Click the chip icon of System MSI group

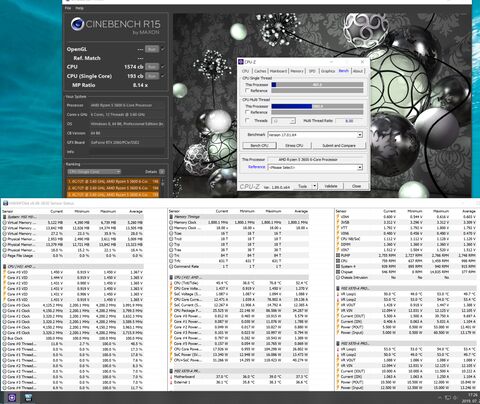click(4, 217)
